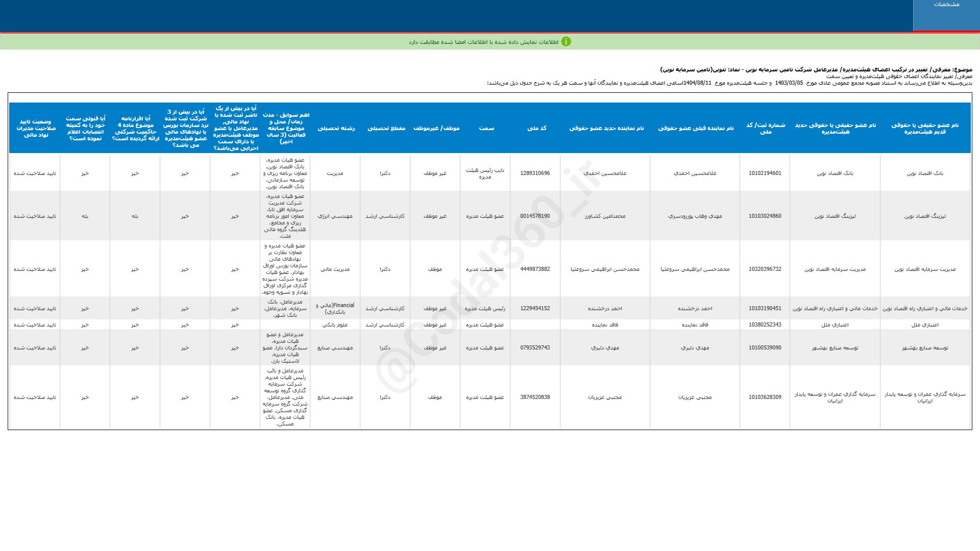
Task: Click the green info icon in notification bar
Action: (566, 42)
